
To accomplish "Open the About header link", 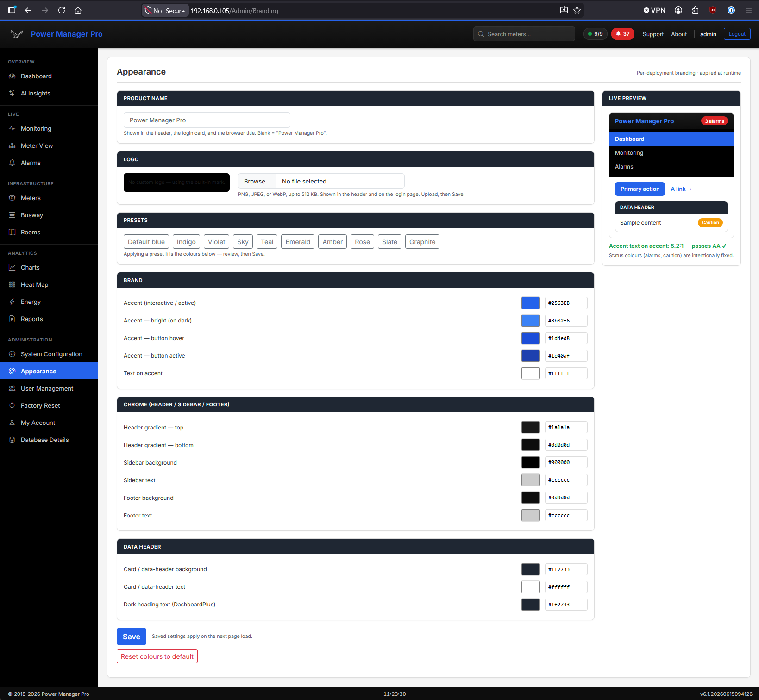I will coord(679,34).
